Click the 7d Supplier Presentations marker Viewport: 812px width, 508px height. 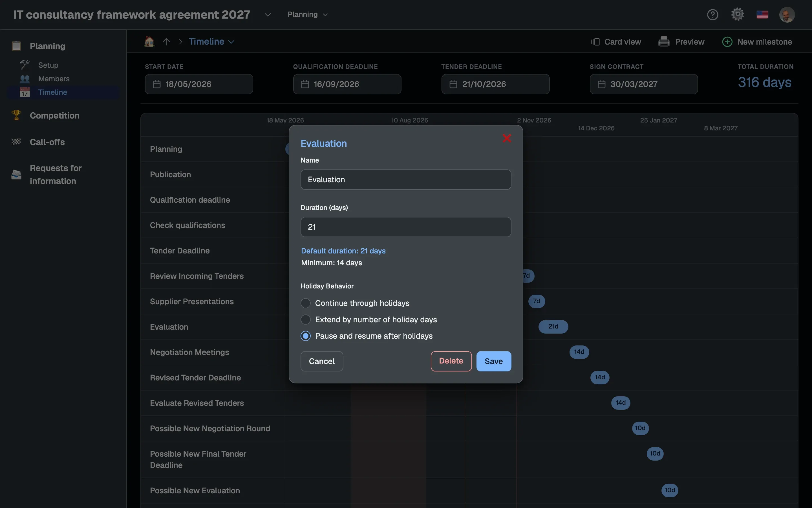click(x=537, y=301)
